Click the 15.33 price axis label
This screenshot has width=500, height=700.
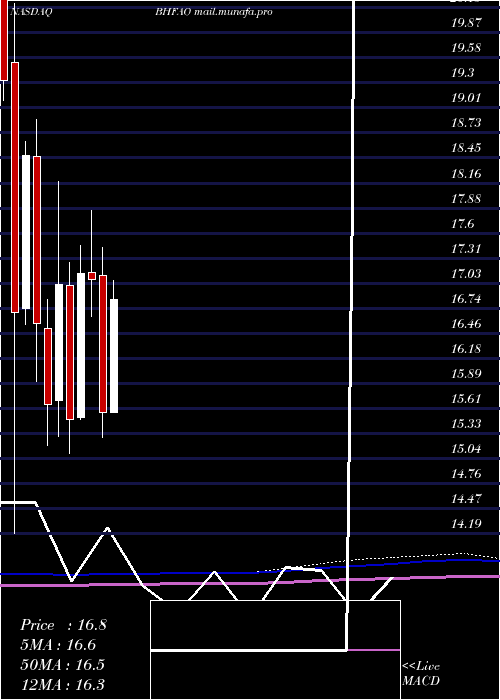466,424
